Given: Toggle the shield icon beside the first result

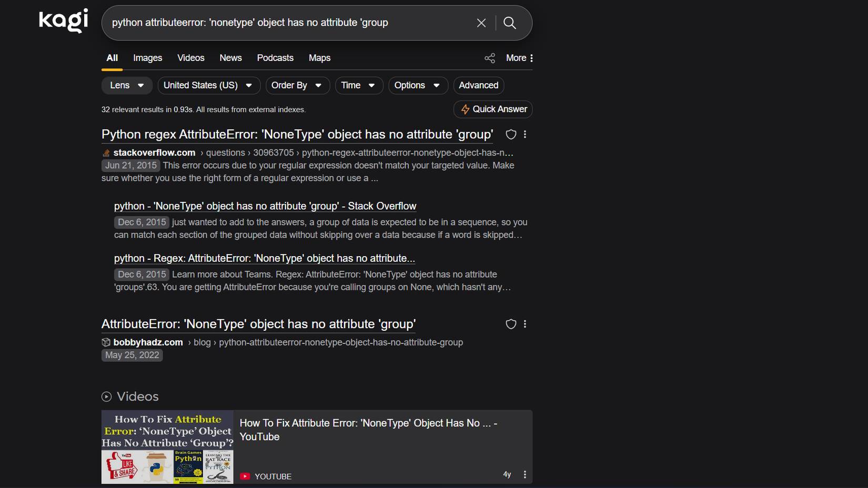Looking at the screenshot, I should 510,135.
